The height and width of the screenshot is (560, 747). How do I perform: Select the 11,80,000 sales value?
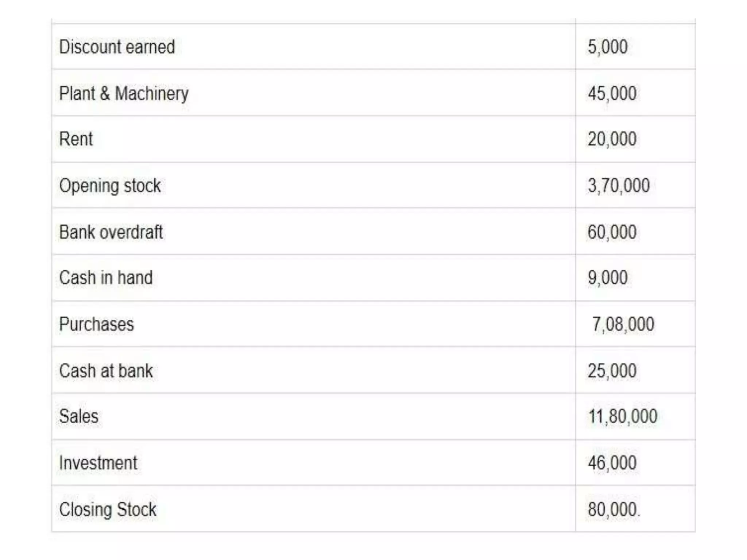pos(622,416)
